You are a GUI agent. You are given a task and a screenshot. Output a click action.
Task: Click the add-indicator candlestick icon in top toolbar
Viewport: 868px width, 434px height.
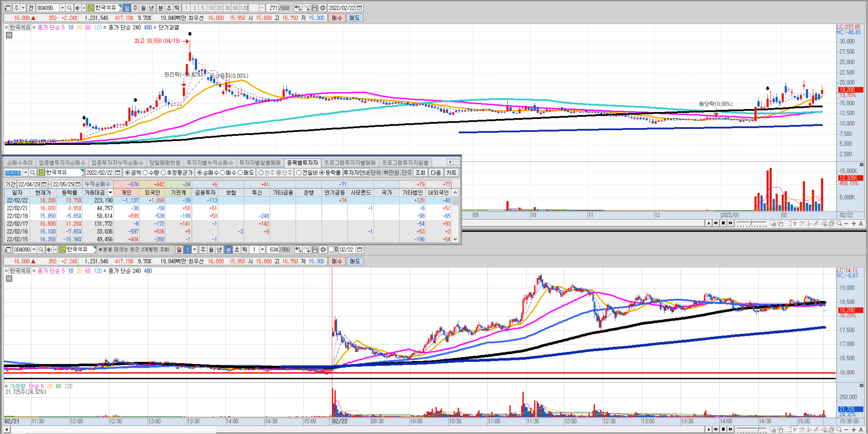coord(298,8)
